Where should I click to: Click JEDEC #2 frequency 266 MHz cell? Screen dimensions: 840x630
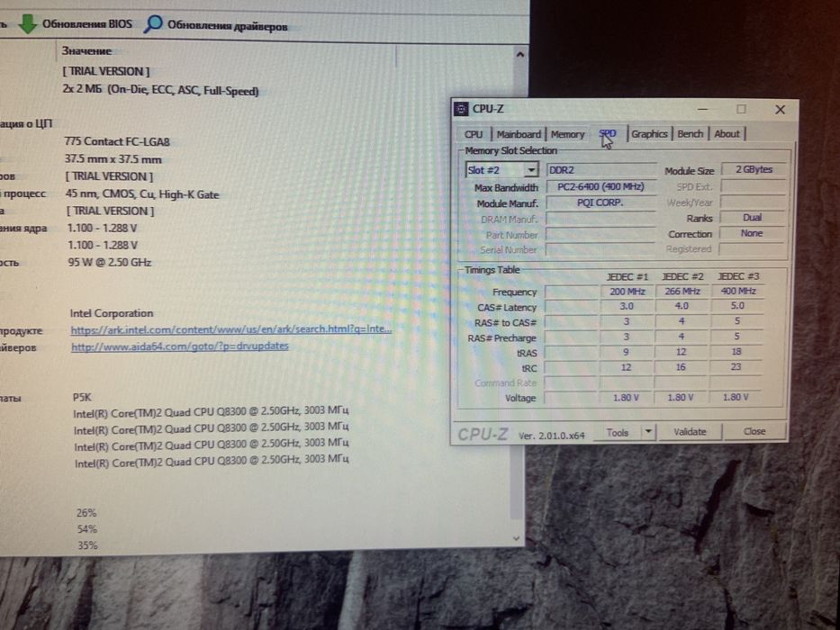pos(682,291)
